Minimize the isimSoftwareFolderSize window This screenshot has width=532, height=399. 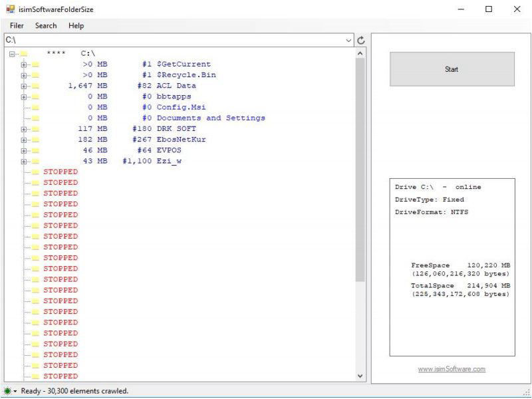[461, 9]
